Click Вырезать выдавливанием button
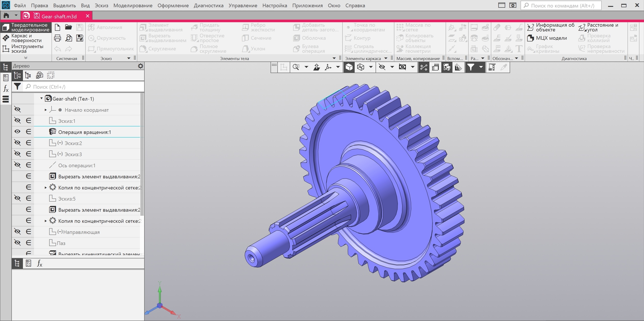Viewport: 644px width, 321px height. [x=162, y=38]
